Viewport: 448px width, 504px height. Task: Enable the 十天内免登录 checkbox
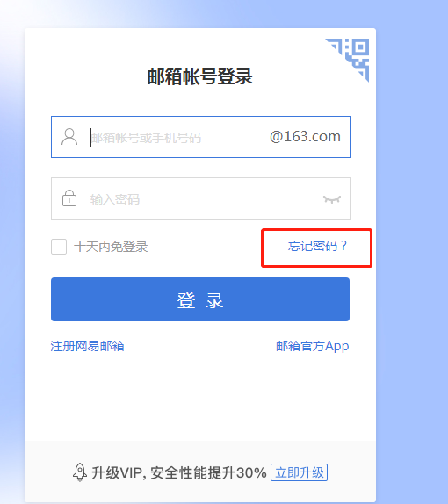click(x=59, y=247)
